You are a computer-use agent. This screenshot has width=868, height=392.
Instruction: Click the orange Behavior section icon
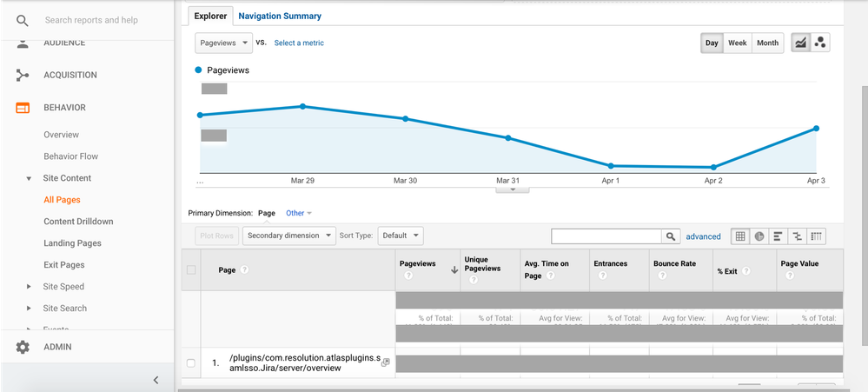click(22, 108)
